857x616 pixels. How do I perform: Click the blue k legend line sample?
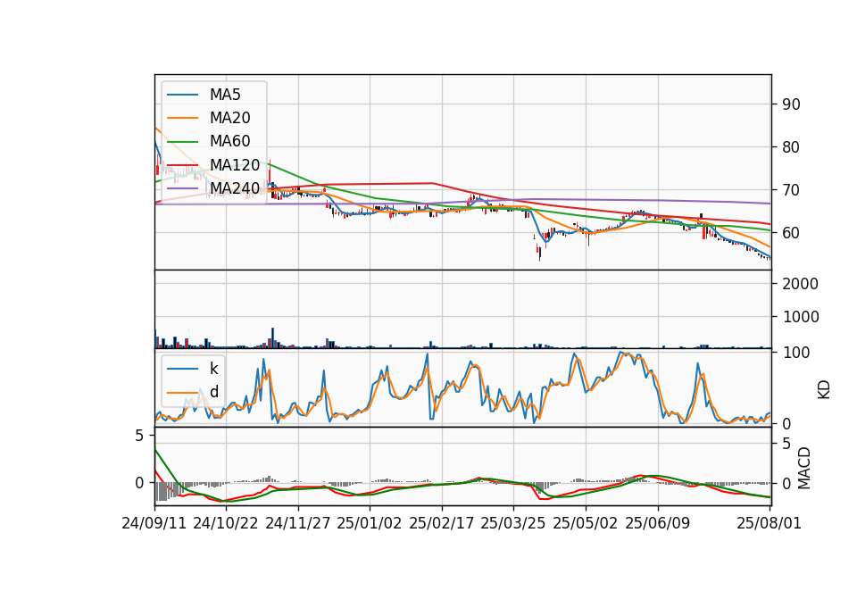pos(182,369)
